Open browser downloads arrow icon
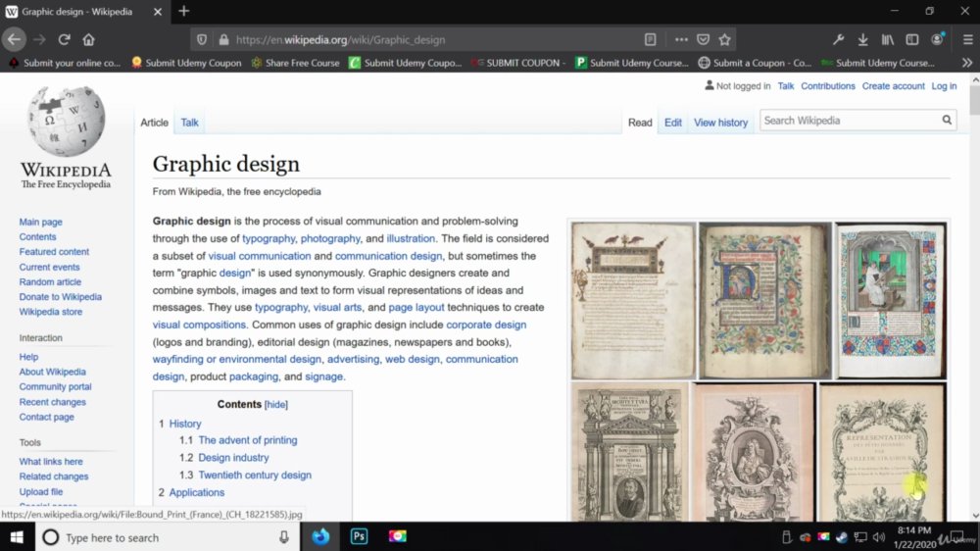This screenshot has width=980, height=551. (863, 39)
